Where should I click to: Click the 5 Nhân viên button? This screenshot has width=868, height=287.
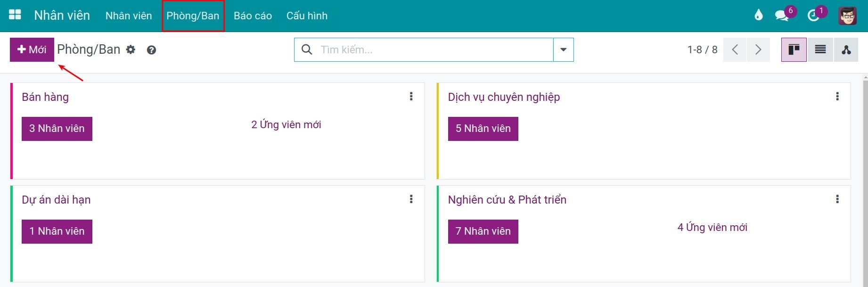tap(483, 129)
